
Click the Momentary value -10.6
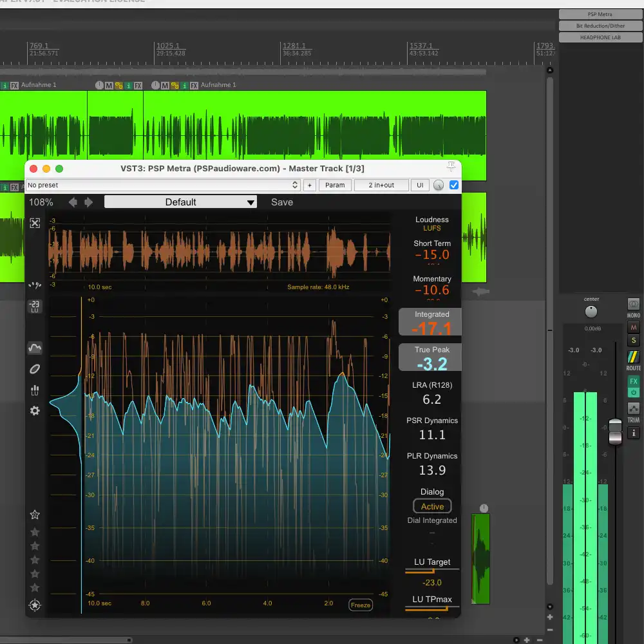432,290
